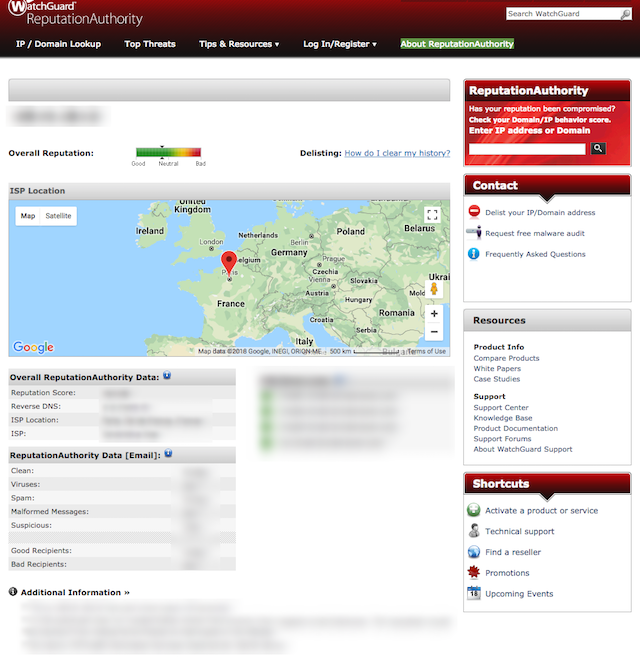The image size is (640, 661).
Task: Submit IP lookup with the magnifier button
Action: (598, 148)
